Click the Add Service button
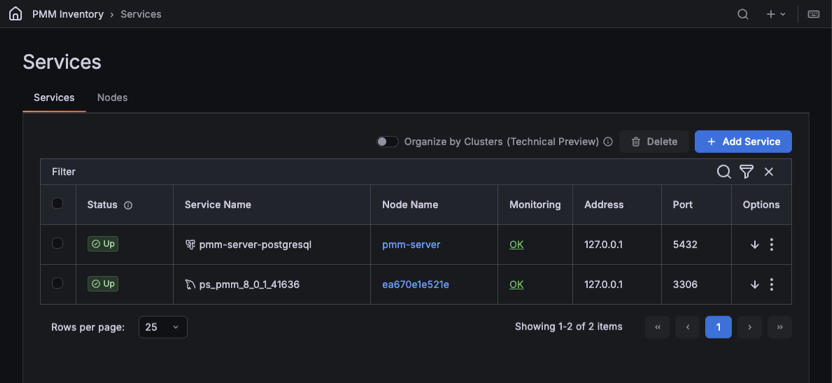The width and height of the screenshot is (832, 383). [743, 142]
